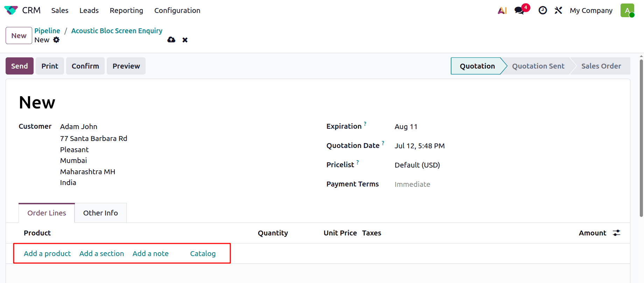
Task: Edit the Quotation Date Jul 12 field
Action: pyautogui.click(x=420, y=146)
